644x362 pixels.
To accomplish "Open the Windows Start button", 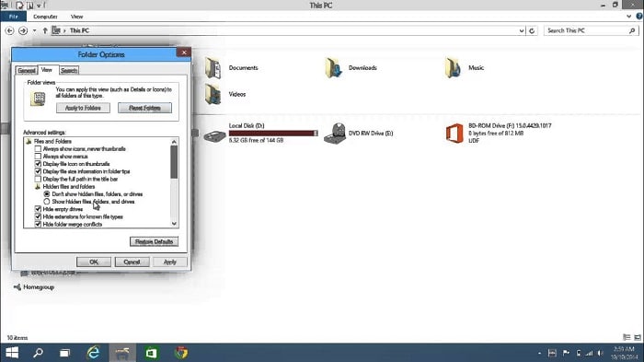I will [x=12, y=353].
